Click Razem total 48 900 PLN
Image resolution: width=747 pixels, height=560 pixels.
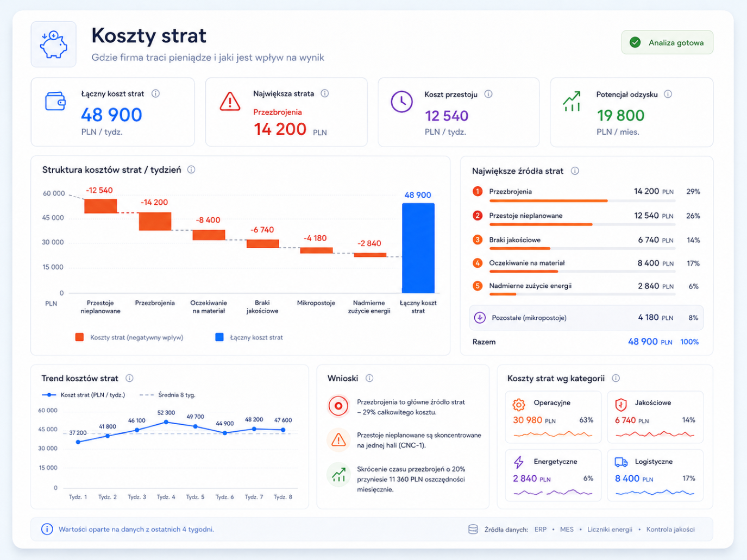(650, 342)
